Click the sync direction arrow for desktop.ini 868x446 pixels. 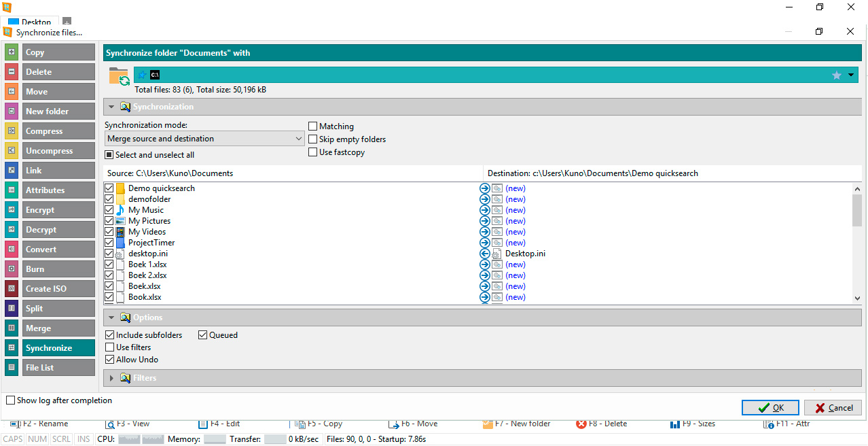pos(484,254)
